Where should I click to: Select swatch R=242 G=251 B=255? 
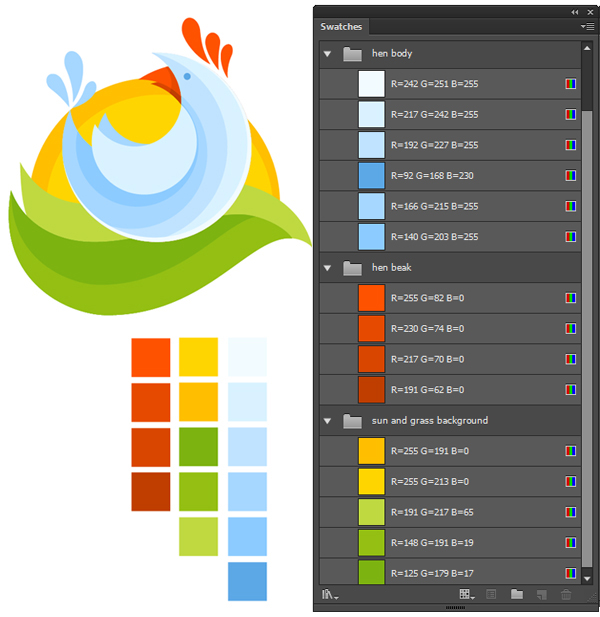click(371, 84)
